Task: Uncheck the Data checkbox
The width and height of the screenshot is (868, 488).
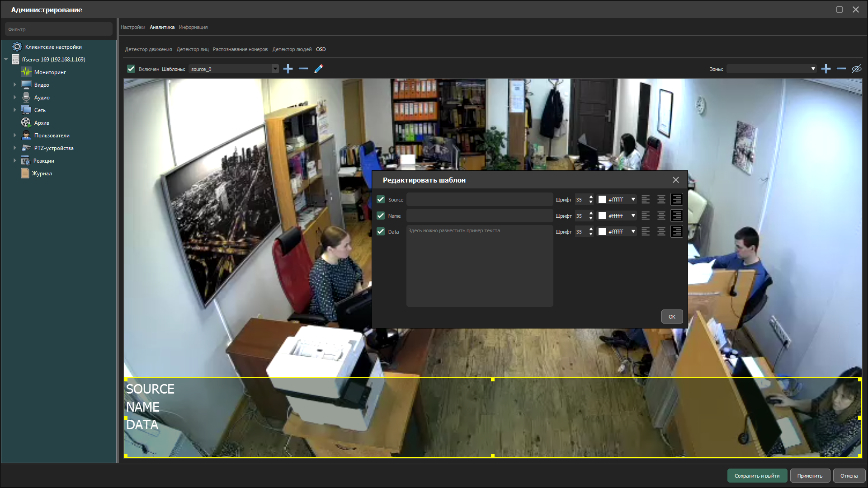Action: pos(381,231)
